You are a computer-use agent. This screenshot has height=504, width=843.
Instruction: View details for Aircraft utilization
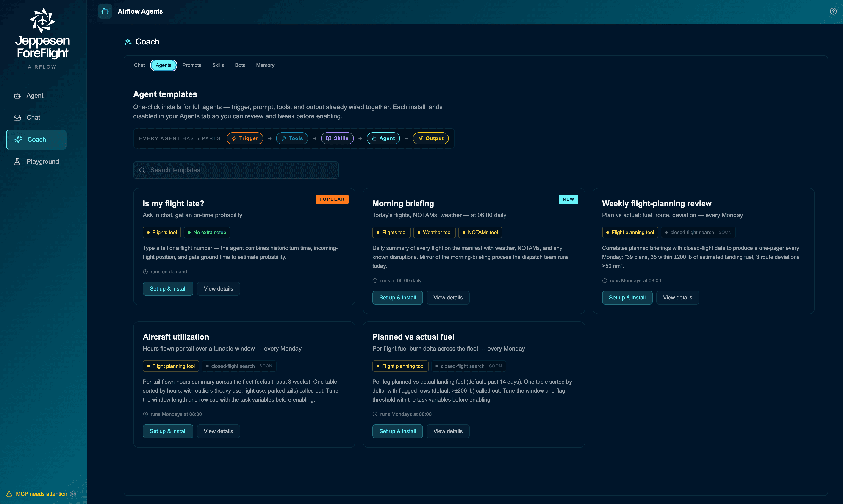[218, 431]
